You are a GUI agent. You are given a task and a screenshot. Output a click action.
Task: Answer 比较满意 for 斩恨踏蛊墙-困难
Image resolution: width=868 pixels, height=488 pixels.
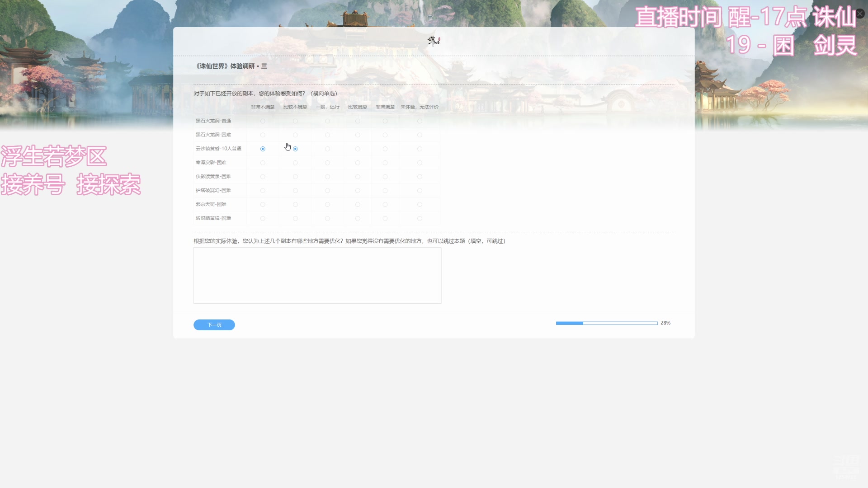(358, 218)
